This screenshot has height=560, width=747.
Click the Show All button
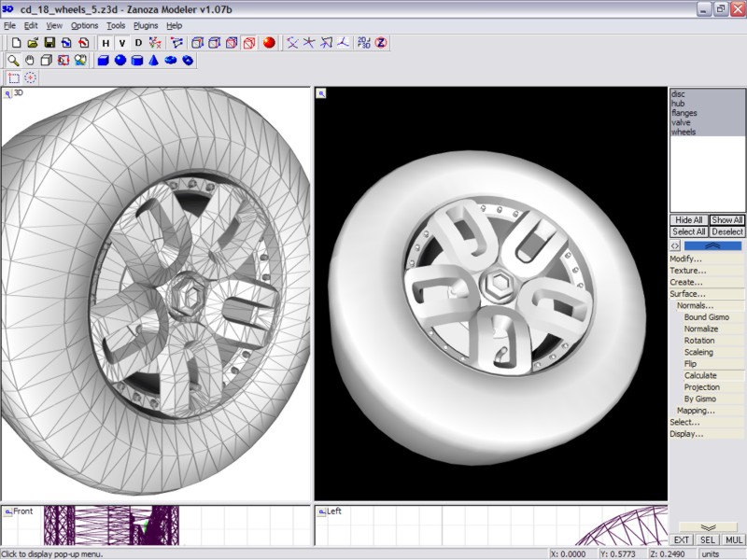click(x=727, y=220)
